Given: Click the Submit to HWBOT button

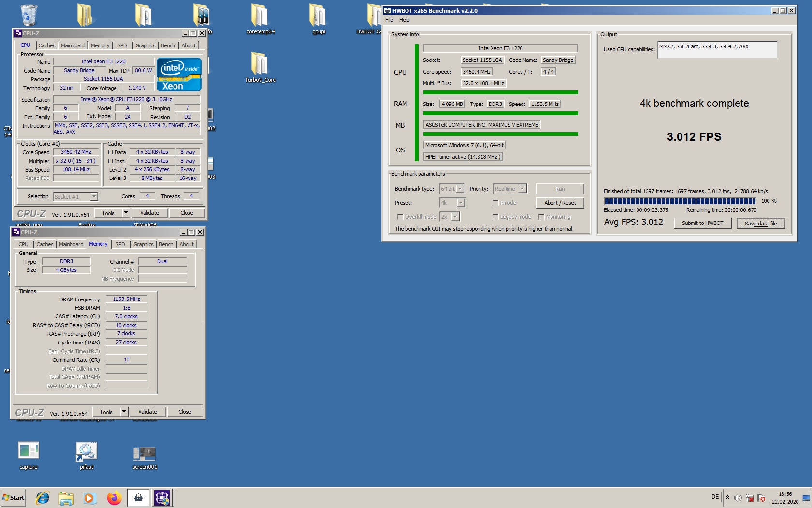Looking at the screenshot, I should click(702, 223).
